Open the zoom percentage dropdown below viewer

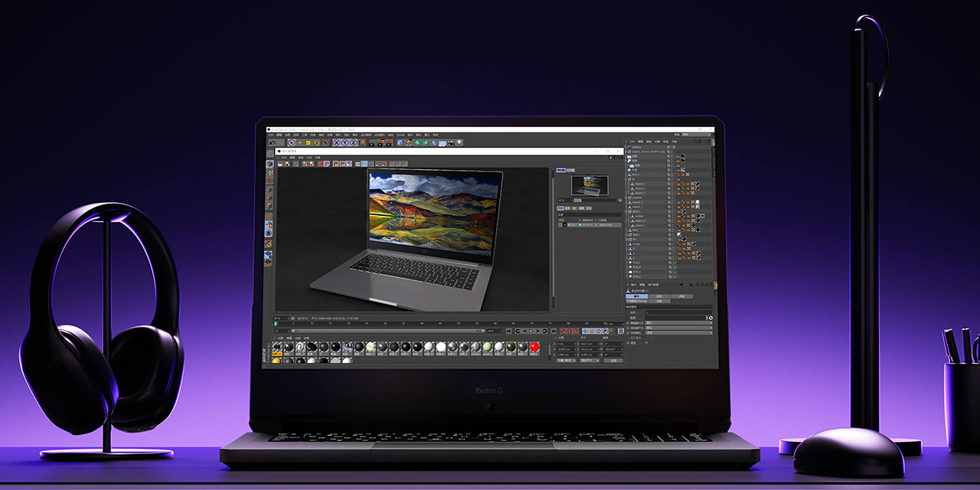coord(282,318)
